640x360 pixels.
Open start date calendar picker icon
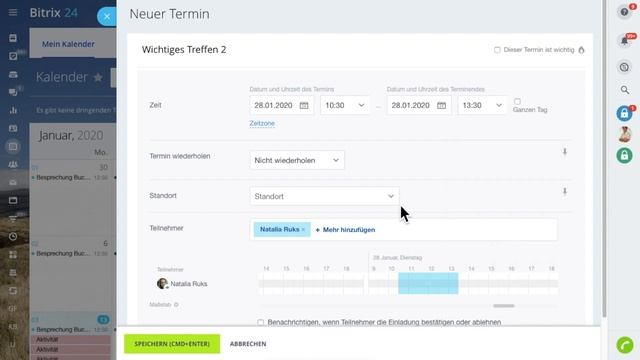(304, 105)
